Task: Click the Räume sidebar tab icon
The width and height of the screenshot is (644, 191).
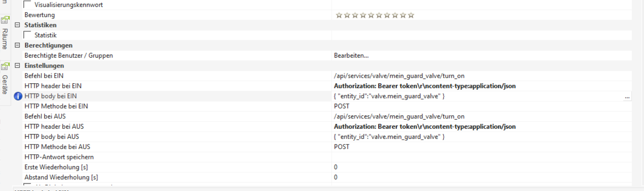Action: [5, 20]
